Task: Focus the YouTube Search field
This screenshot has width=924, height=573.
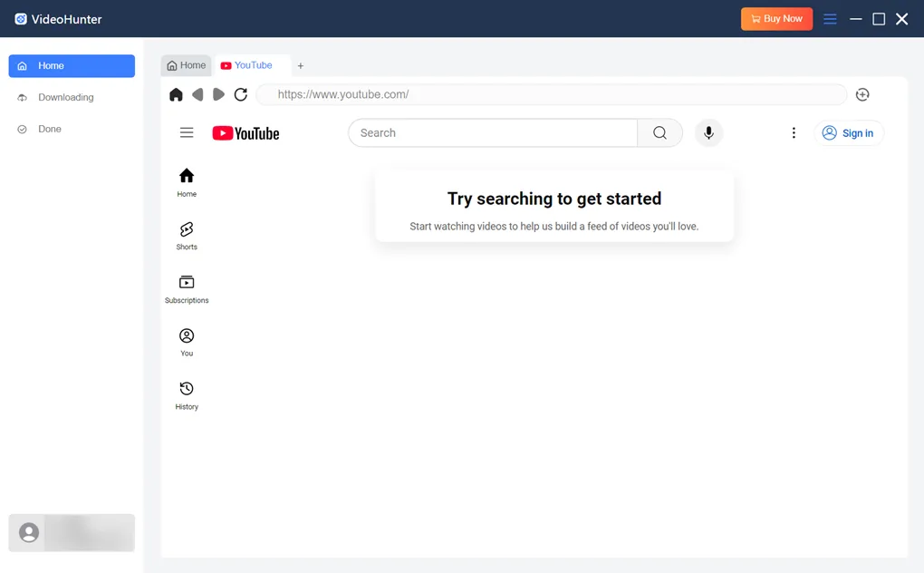Action: coord(493,132)
